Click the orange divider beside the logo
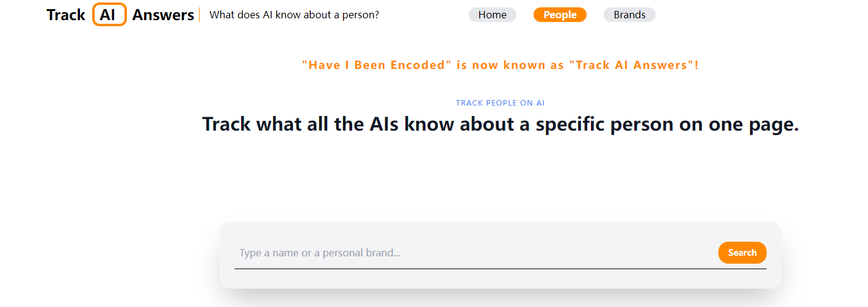Image resolution: width=868 pixels, height=307 pixels. click(x=200, y=15)
